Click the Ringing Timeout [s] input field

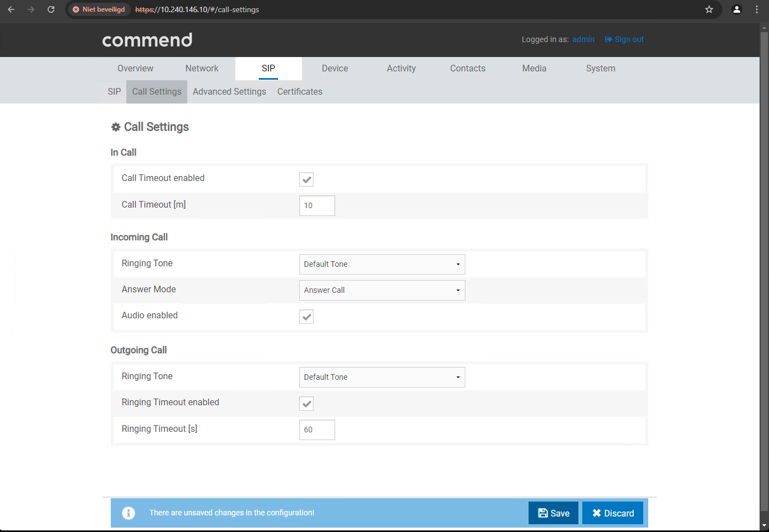click(x=317, y=430)
